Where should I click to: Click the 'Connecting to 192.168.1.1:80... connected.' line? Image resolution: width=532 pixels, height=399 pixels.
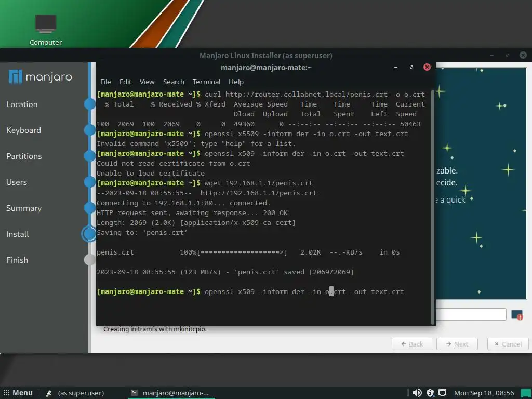pyautogui.click(x=183, y=203)
